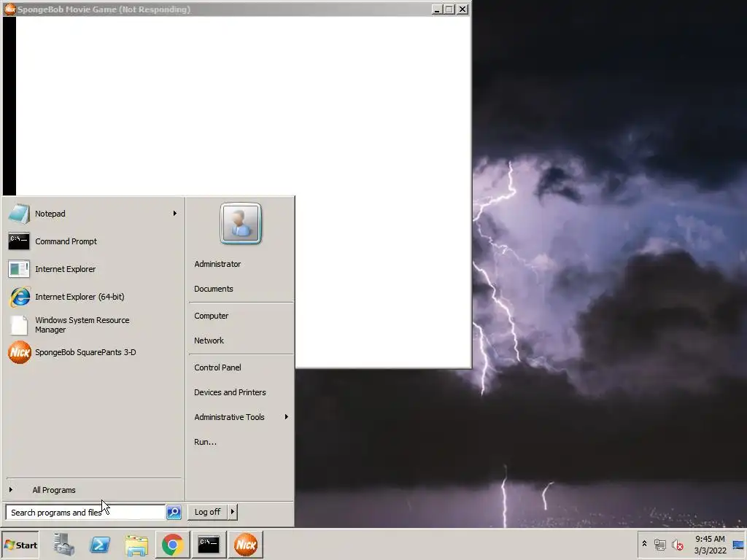Viewport: 747px width, 560px height.
Task: Click the Administrative Tools submenu arrow
Action: [286, 417]
